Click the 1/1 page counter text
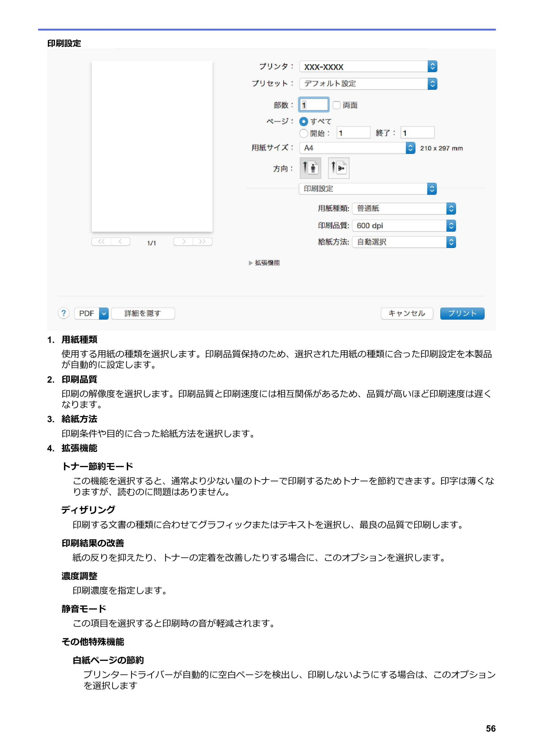Viewport: 534px width, 756px height. click(152, 243)
